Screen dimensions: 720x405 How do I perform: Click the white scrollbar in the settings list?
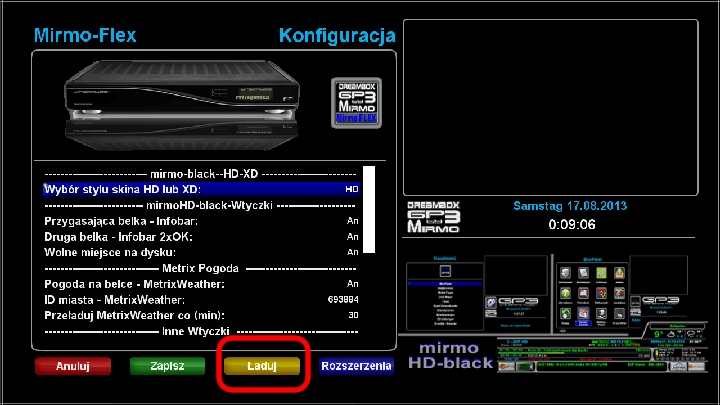coord(367,210)
